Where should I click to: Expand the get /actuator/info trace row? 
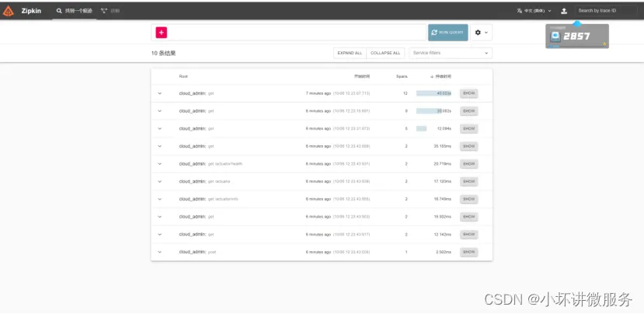pyautogui.click(x=160, y=199)
